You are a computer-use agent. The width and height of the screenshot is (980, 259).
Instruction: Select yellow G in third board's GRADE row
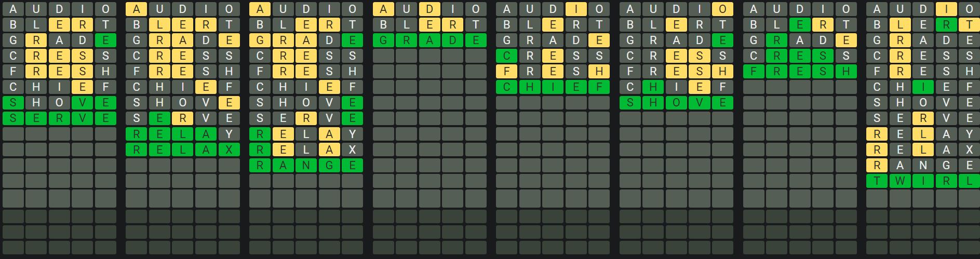(x=260, y=40)
